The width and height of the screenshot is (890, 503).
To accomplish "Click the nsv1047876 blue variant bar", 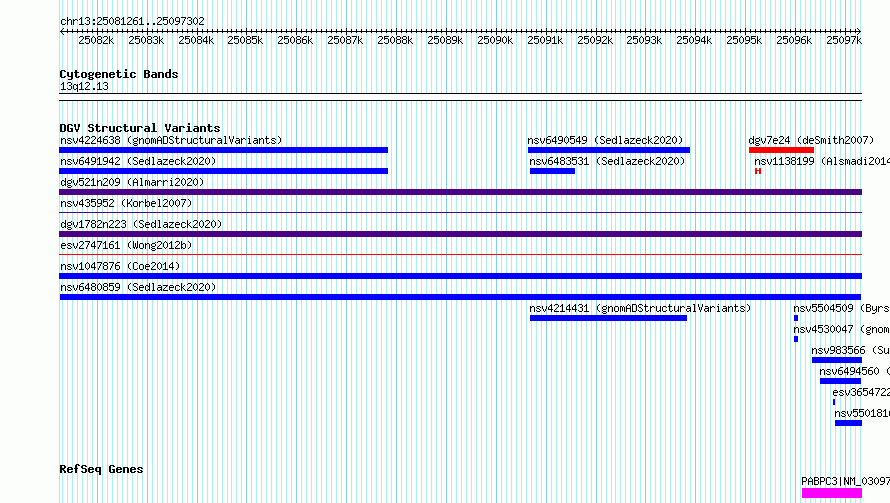I will (x=460, y=276).
